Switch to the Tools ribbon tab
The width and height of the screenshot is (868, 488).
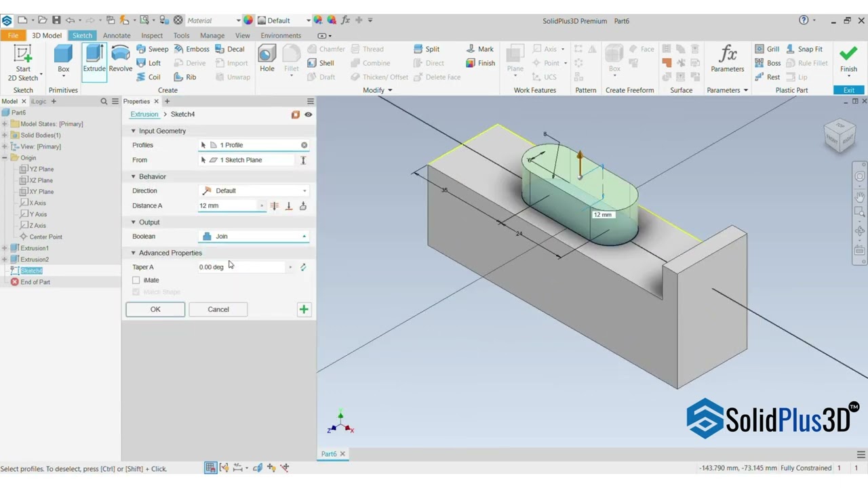181,35
